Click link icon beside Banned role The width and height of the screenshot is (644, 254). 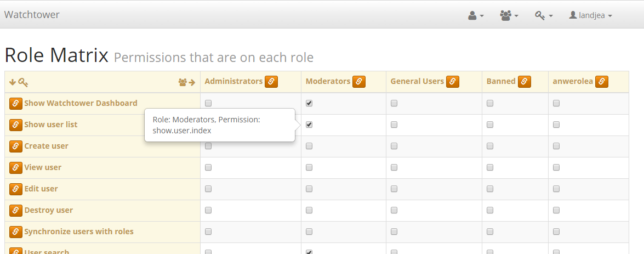tap(525, 82)
